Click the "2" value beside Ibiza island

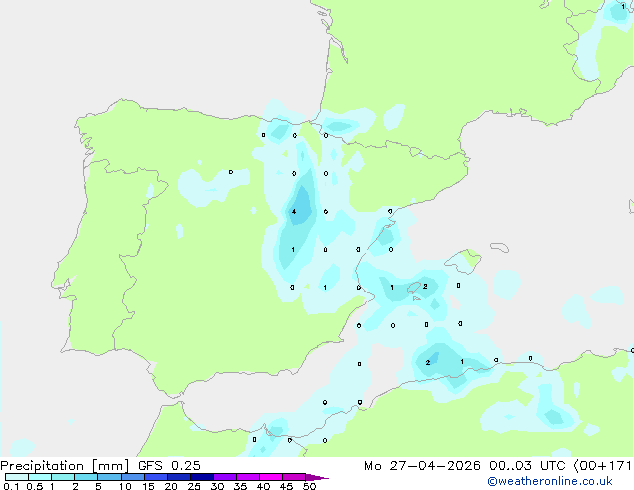pyautogui.click(x=425, y=286)
